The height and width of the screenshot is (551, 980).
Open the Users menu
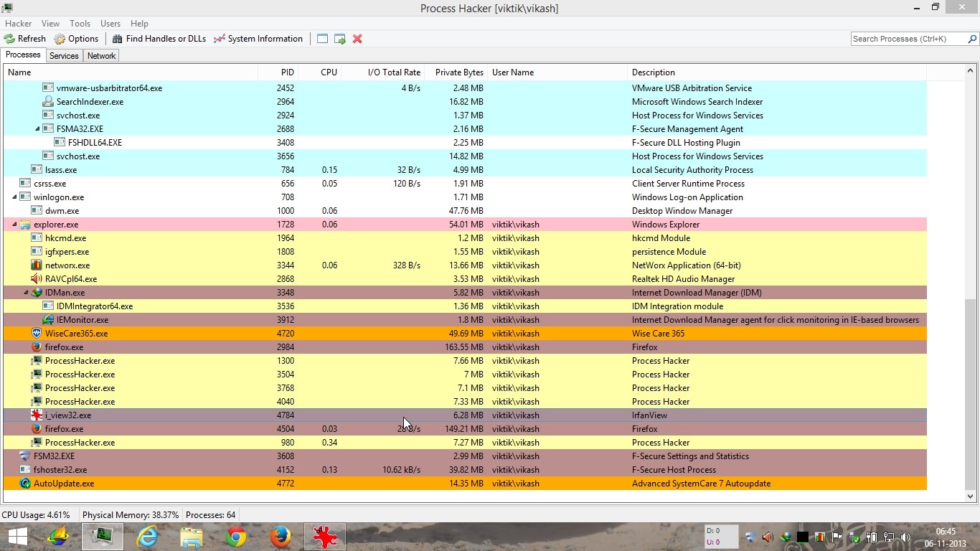click(110, 24)
